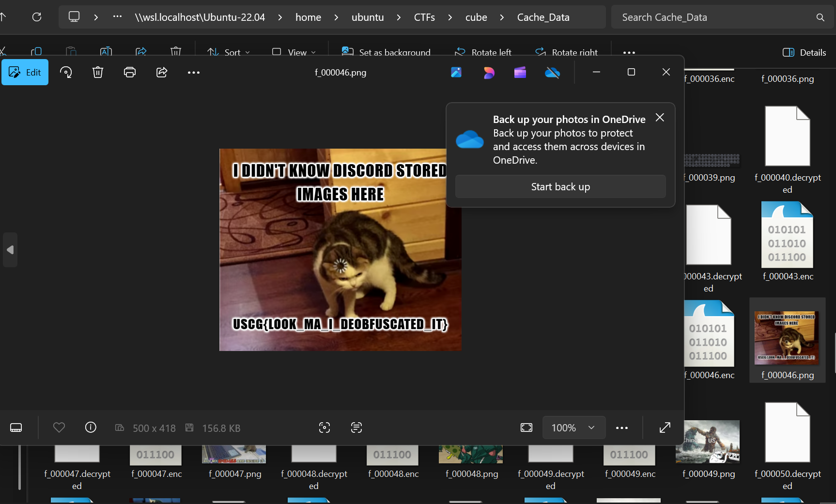Image resolution: width=836 pixels, height=504 pixels.
Task: Delete the photo with trash icon in Photos
Action: [x=98, y=72]
